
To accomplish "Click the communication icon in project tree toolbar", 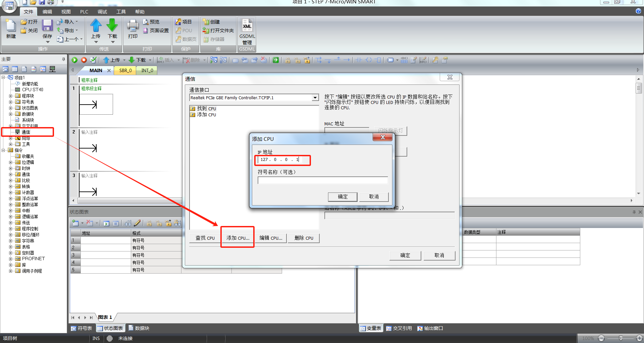I will click(52, 69).
